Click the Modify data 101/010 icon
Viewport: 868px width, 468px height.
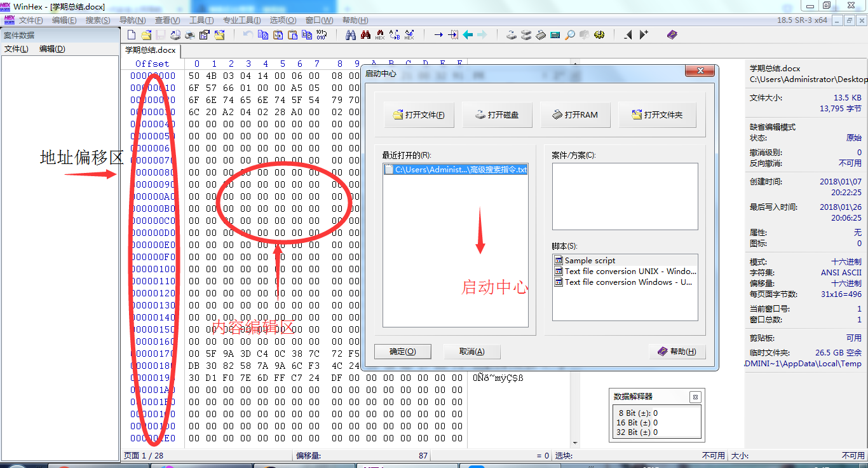coord(321,35)
